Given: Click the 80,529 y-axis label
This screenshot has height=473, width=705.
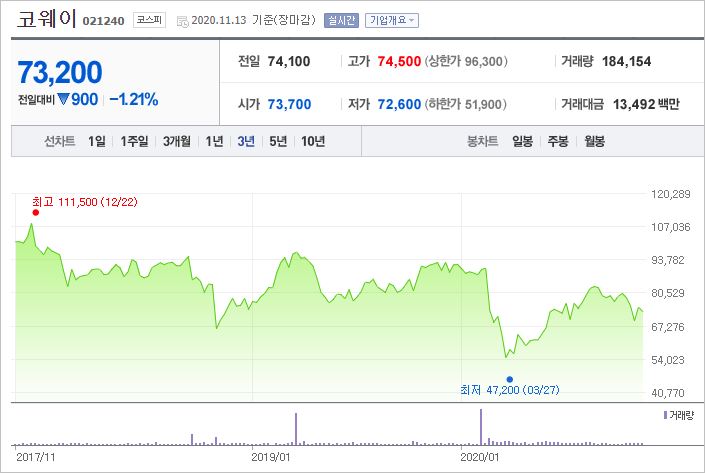Looking at the screenshot, I should coord(668,293).
